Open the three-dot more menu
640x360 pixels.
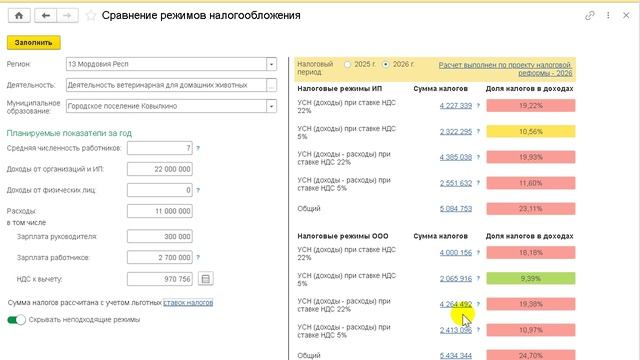pyautogui.click(x=608, y=16)
